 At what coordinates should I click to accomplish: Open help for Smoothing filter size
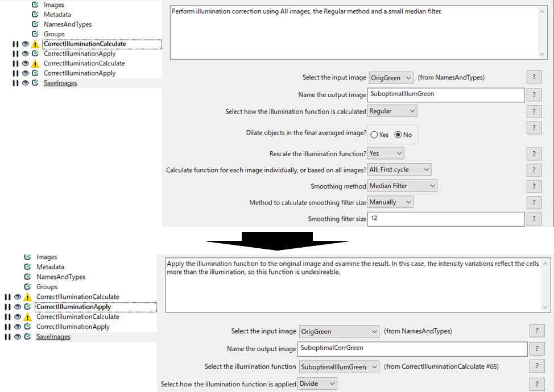click(534, 219)
